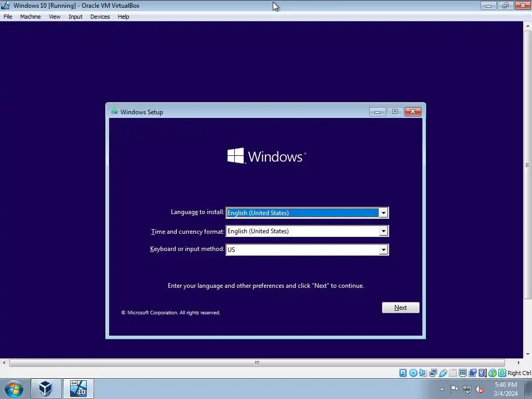
Task: Open the display settings indicator
Action: click(x=462, y=373)
